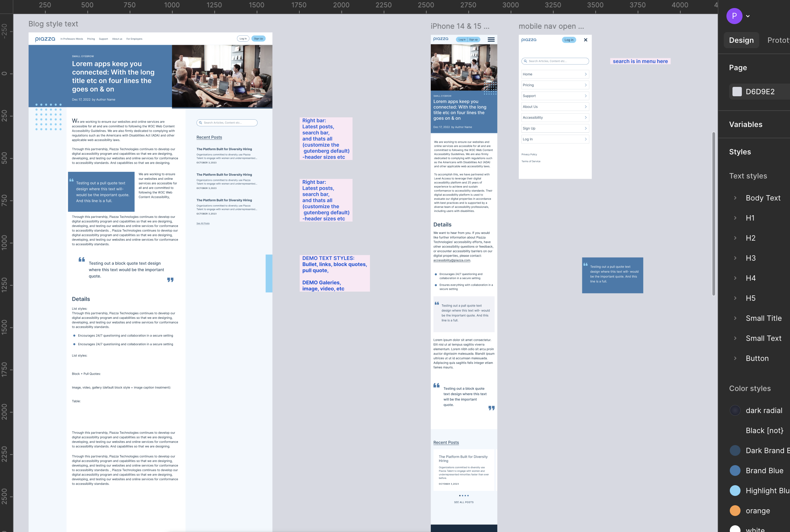Switch to the Design tab
Viewport: 790px width, 532px height.
click(x=741, y=40)
